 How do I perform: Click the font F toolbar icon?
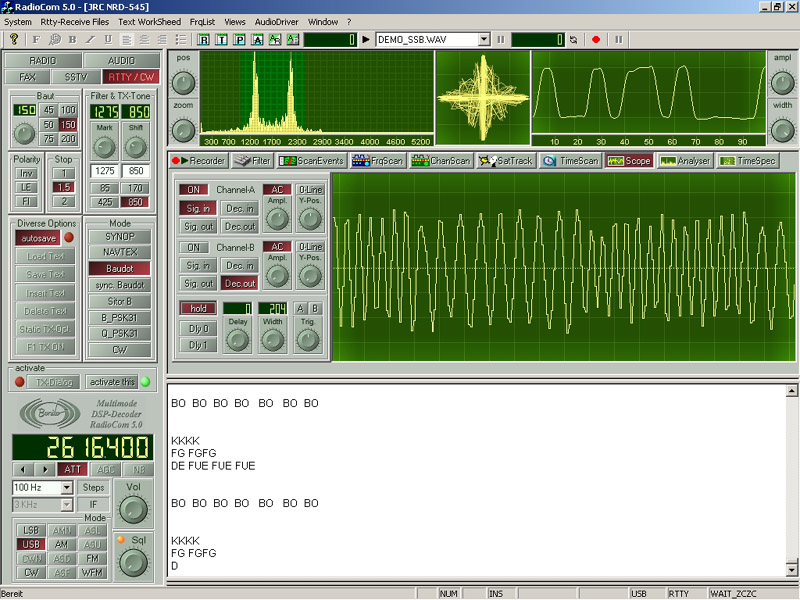pyautogui.click(x=36, y=39)
